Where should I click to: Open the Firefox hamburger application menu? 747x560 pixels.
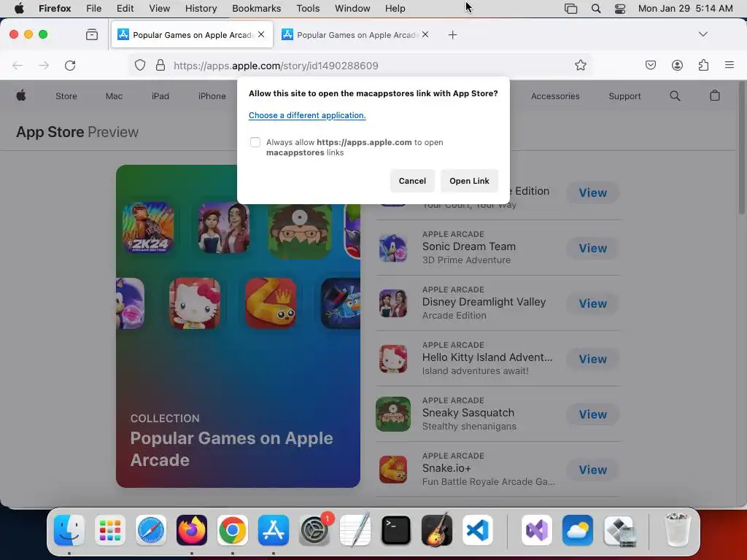(729, 65)
